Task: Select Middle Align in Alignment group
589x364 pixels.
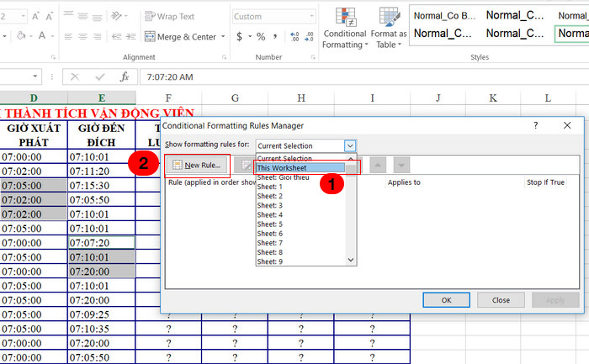Action: coord(82,16)
